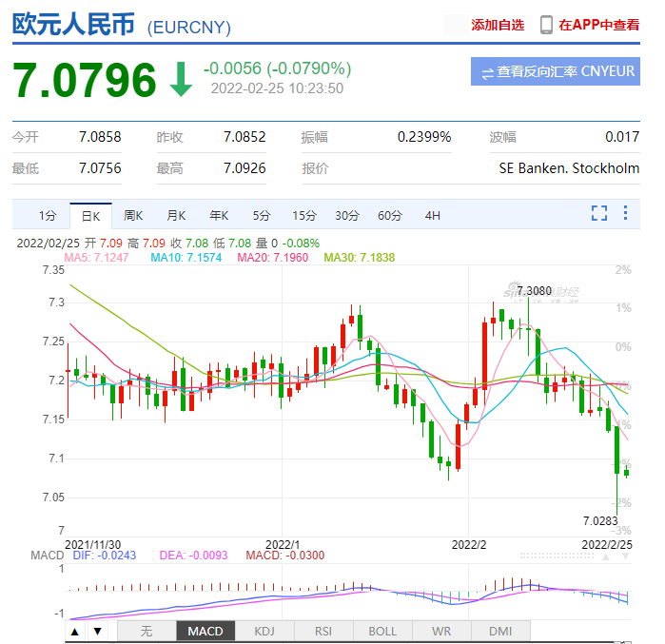This screenshot has height=644, width=665.
Task: Switch to the 年K chart tab
Action: click(219, 216)
